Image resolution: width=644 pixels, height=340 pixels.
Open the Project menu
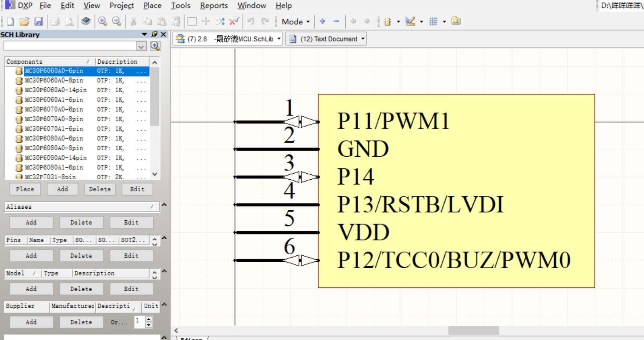[122, 6]
